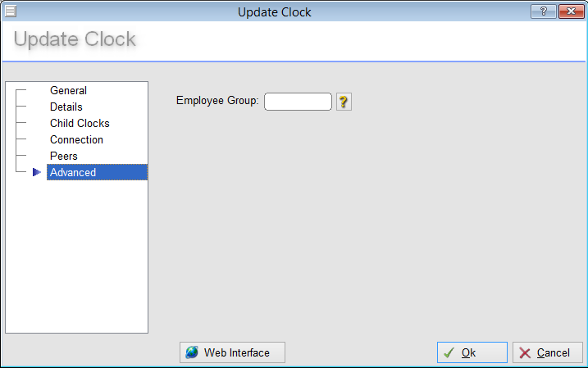Go to the Connection settings

pos(76,140)
